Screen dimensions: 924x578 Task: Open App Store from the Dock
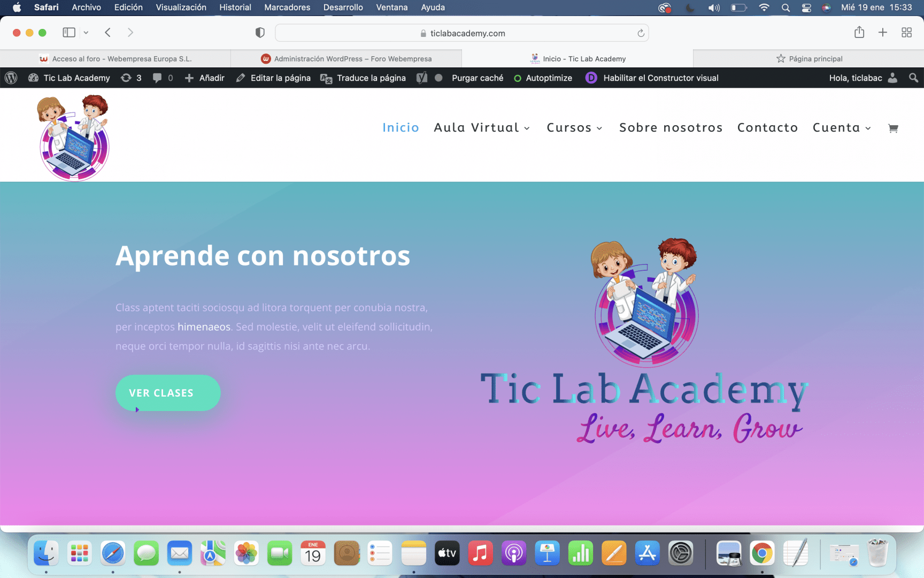point(647,553)
